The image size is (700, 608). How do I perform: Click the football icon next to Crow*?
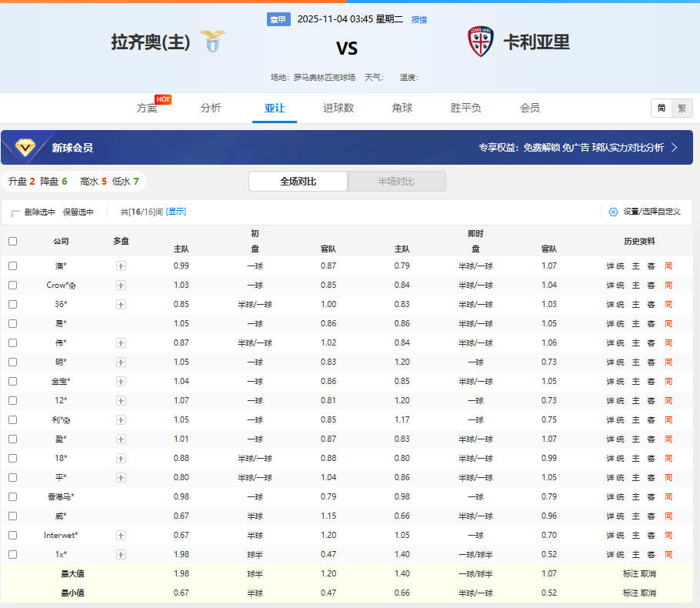(72, 286)
